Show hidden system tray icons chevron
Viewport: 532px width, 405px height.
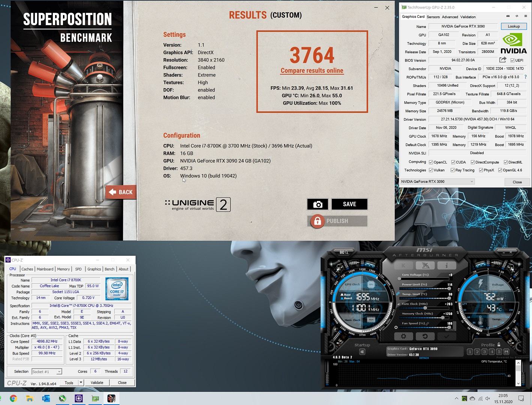point(456,398)
